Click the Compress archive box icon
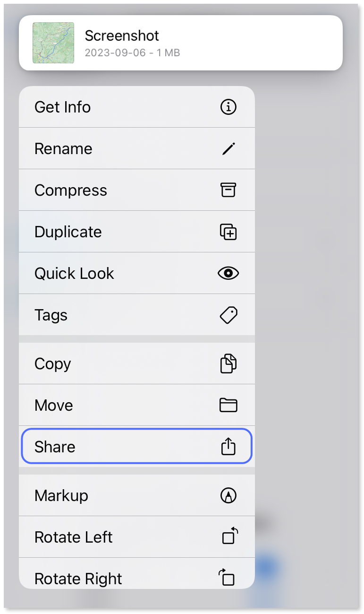364x614 pixels. (x=229, y=190)
